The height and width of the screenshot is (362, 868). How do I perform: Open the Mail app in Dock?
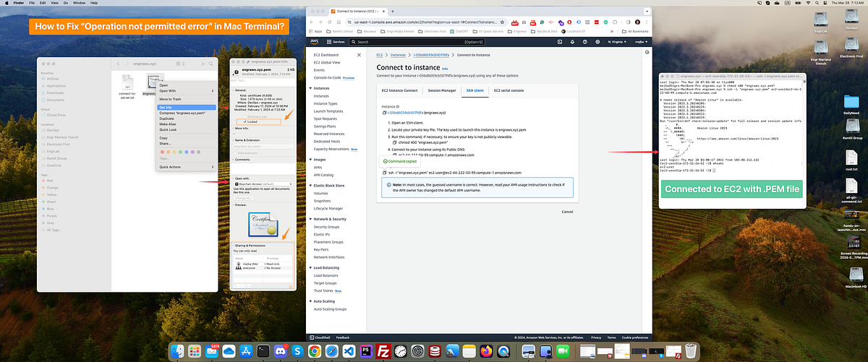click(212, 351)
